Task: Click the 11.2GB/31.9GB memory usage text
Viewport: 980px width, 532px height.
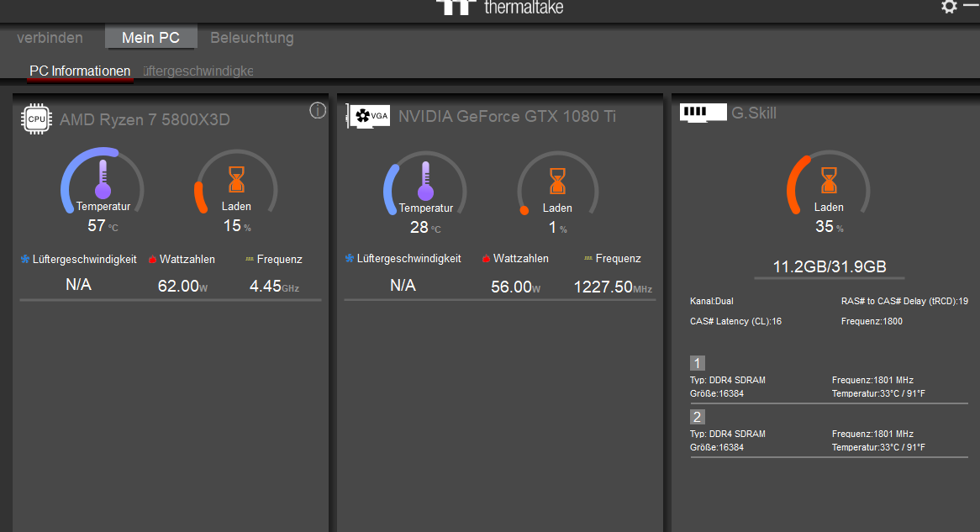Action: point(830,267)
